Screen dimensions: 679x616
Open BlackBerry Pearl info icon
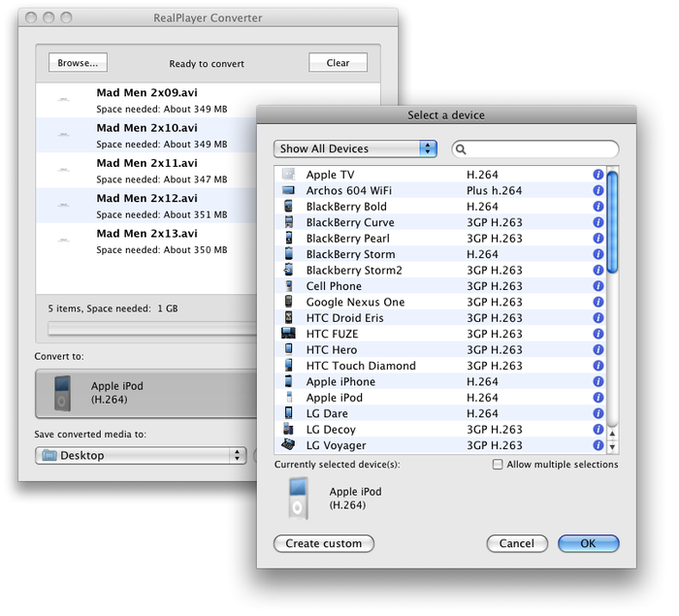click(598, 239)
